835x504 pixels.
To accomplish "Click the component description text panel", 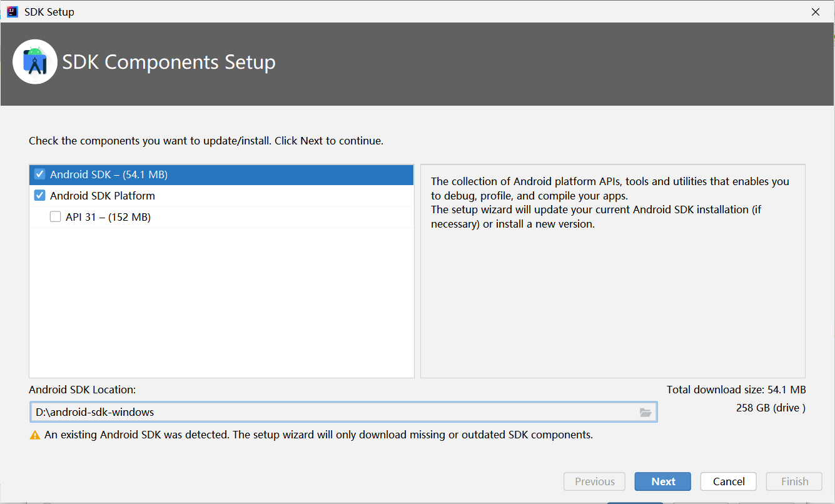I will (612, 271).
